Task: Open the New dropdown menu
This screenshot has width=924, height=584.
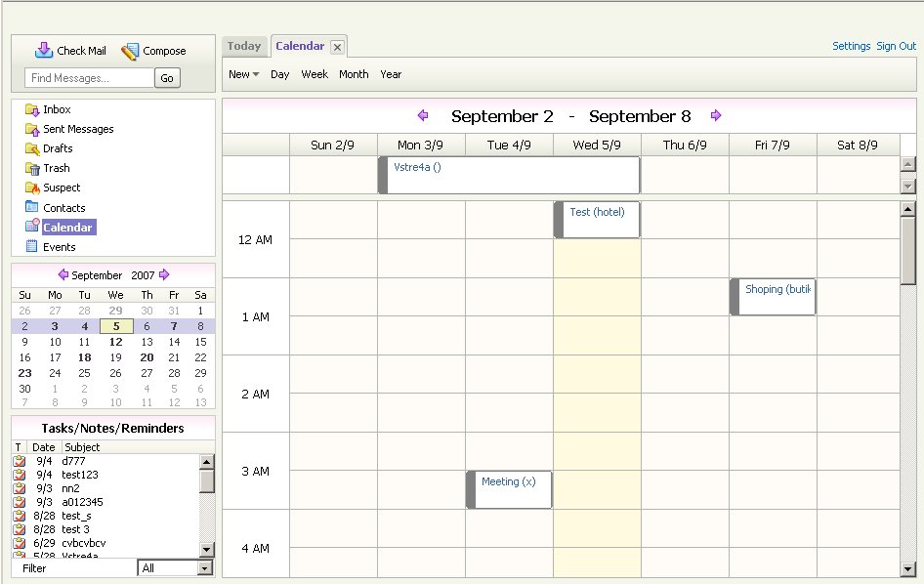Action: pos(242,74)
